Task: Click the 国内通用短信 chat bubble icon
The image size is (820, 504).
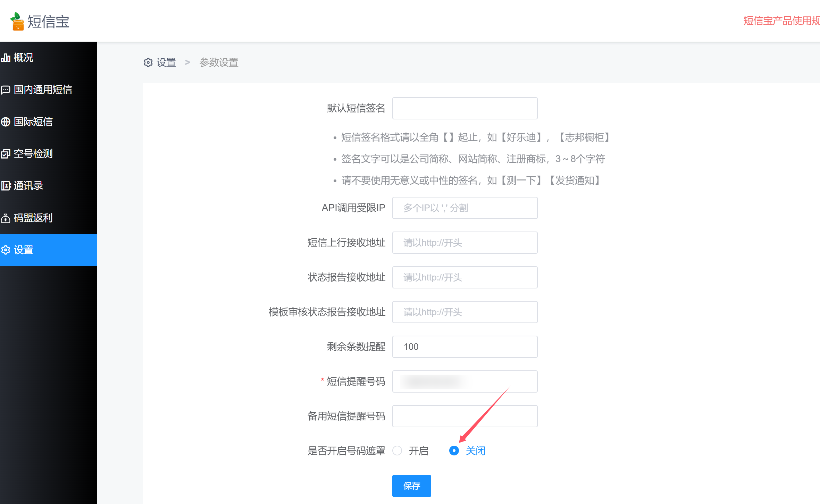Action: (6, 90)
